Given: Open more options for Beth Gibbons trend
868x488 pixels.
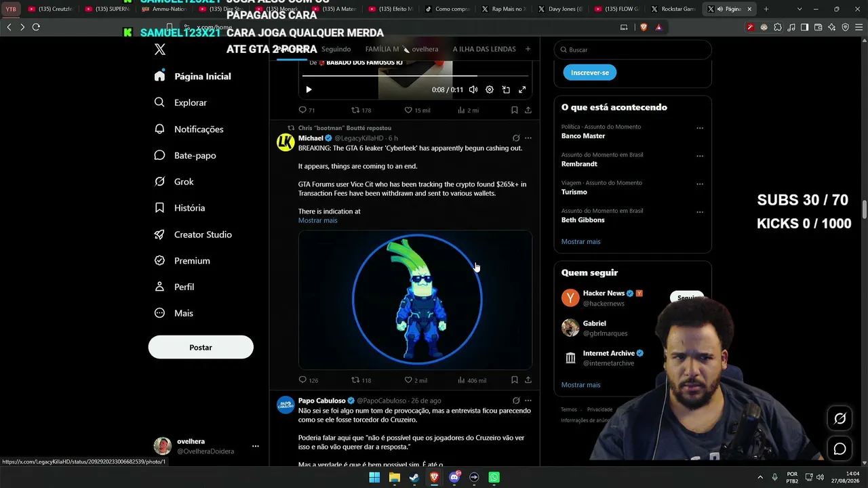Looking at the screenshot, I should [700, 212].
